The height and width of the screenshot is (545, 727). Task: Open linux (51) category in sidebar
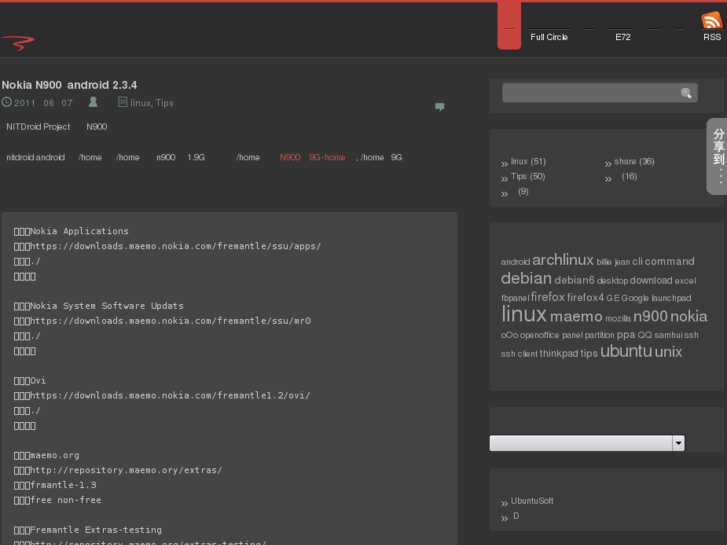(x=528, y=161)
